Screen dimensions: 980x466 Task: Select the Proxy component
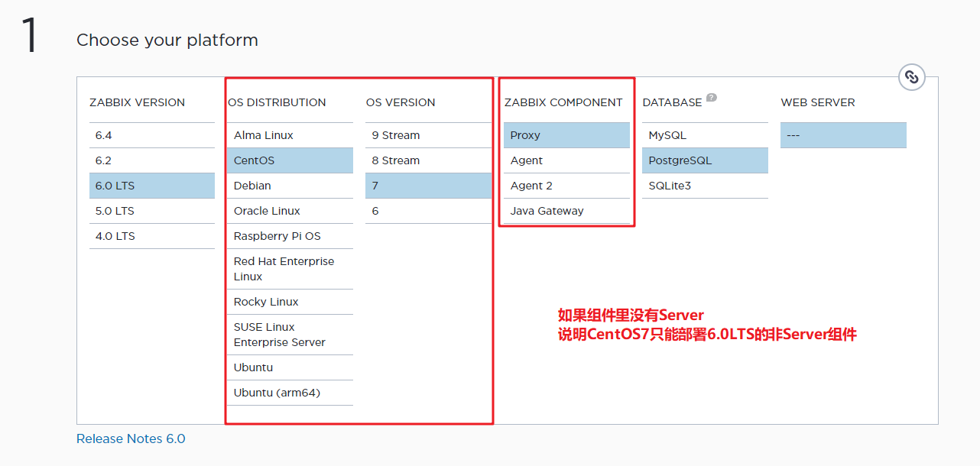[x=567, y=135]
